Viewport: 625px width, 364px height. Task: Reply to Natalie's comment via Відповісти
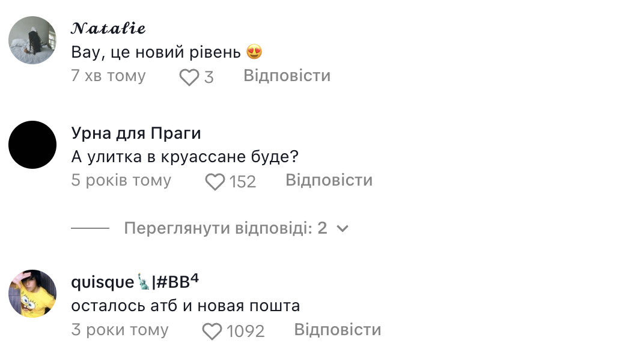(x=287, y=76)
